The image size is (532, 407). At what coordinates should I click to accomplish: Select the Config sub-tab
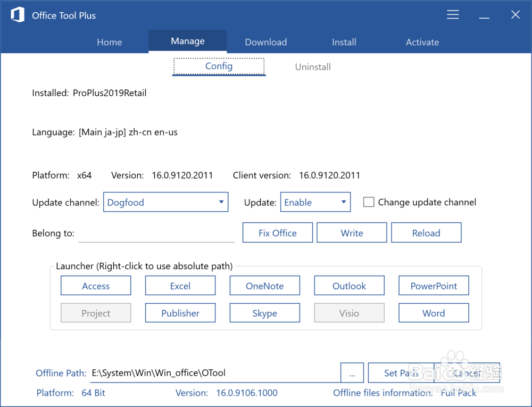[219, 66]
